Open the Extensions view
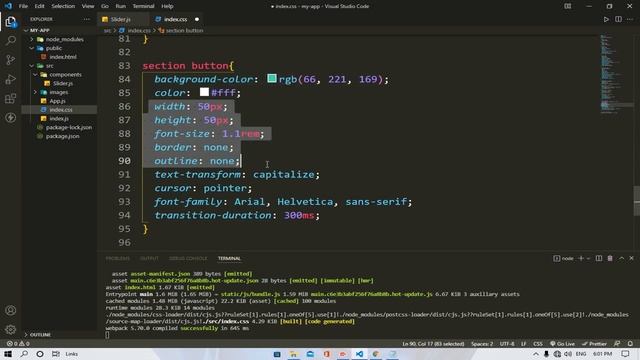Screen dimensions: 640x360 [x=11, y=98]
